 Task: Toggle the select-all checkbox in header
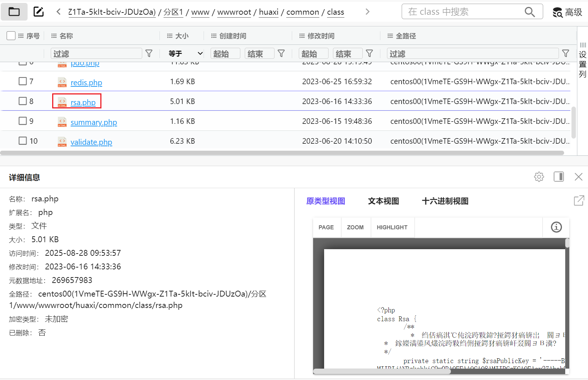coord(11,36)
